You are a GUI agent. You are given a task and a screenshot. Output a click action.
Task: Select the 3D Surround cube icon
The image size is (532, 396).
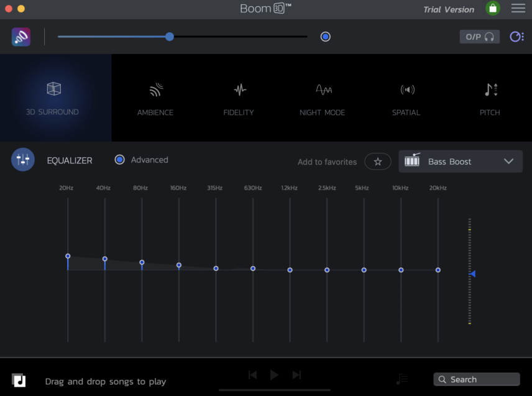(x=53, y=89)
